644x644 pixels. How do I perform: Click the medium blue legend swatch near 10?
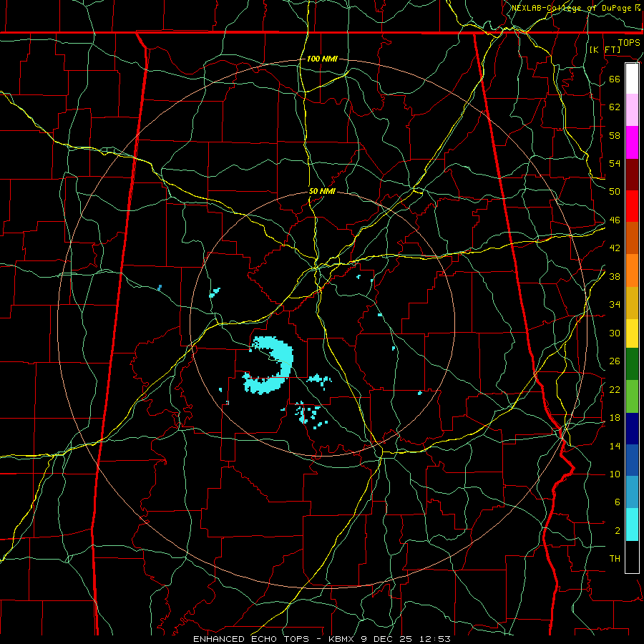coord(632,460)
